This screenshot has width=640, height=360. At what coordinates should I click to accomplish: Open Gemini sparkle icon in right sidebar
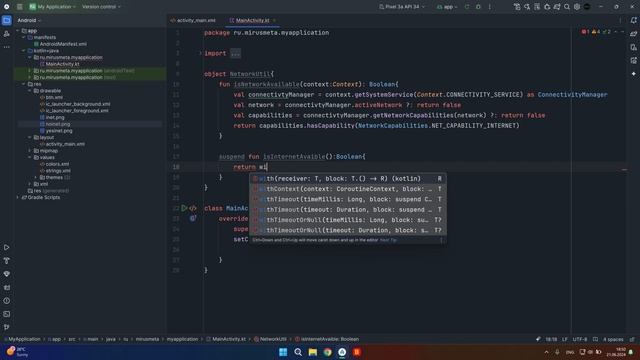[633, 74]
